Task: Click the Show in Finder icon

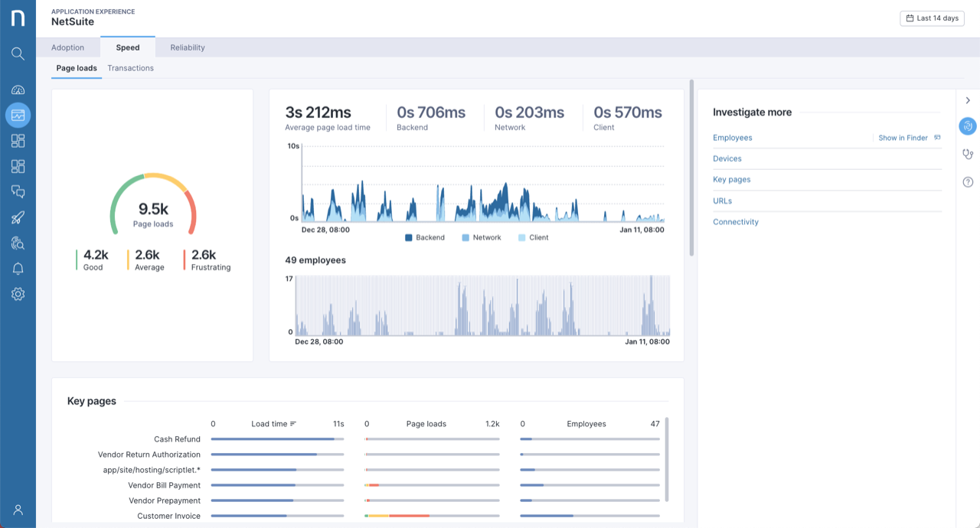Action: click(x=937, y=138)
